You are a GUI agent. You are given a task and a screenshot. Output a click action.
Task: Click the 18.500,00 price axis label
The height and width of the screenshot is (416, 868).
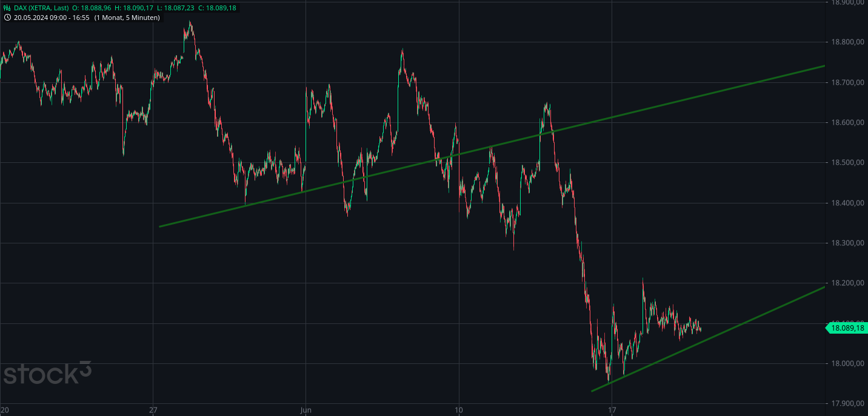pos(847,162)
